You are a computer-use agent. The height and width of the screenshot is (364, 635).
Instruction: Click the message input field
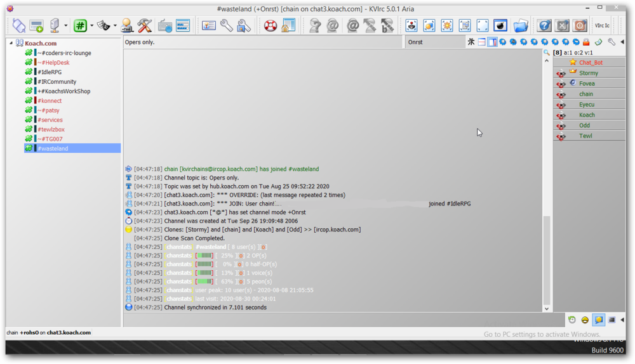[x=344, y=320]
